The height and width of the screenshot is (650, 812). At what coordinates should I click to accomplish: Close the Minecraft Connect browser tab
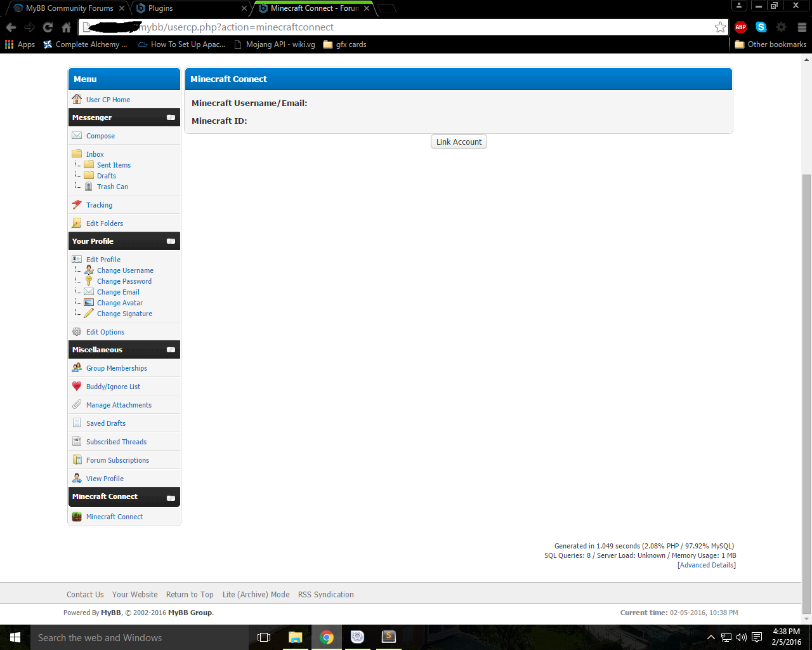(x=367, y=8)
